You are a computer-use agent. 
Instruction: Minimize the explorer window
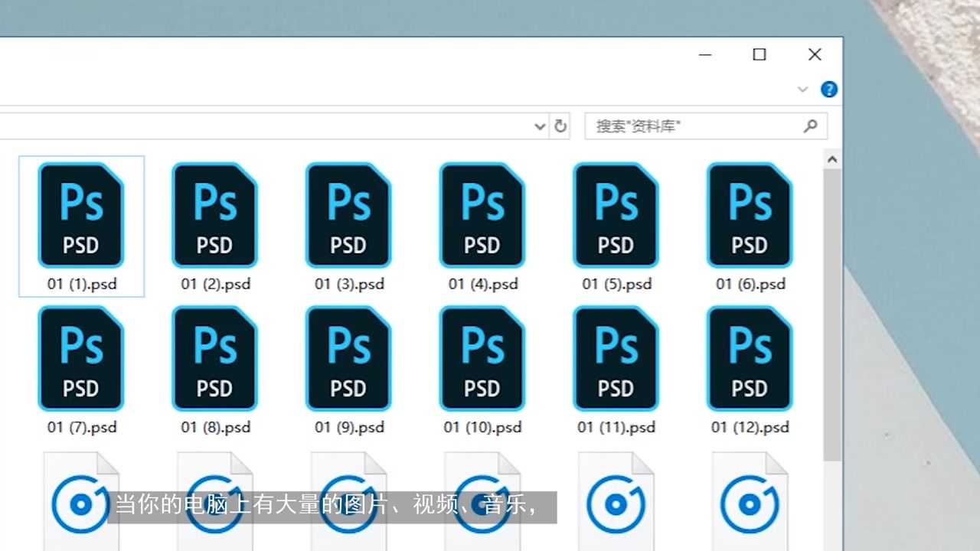pos(705,54)
